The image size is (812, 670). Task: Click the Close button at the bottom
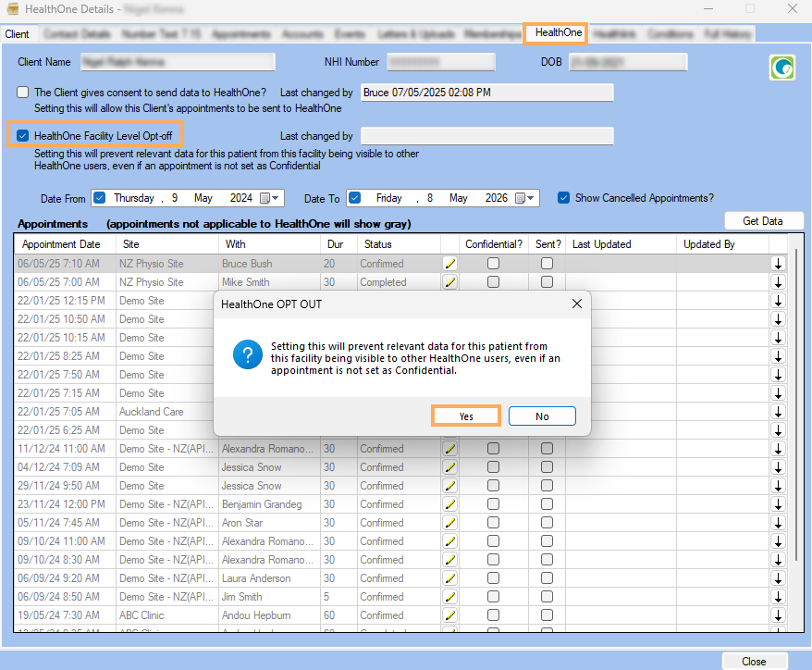[x=754, y=662]
